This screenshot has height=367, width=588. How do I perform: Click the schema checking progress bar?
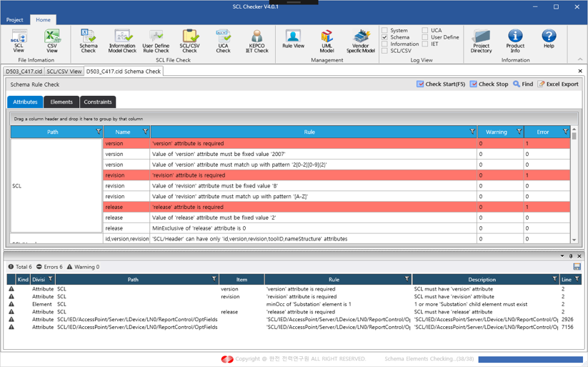(x=530, y=359)
